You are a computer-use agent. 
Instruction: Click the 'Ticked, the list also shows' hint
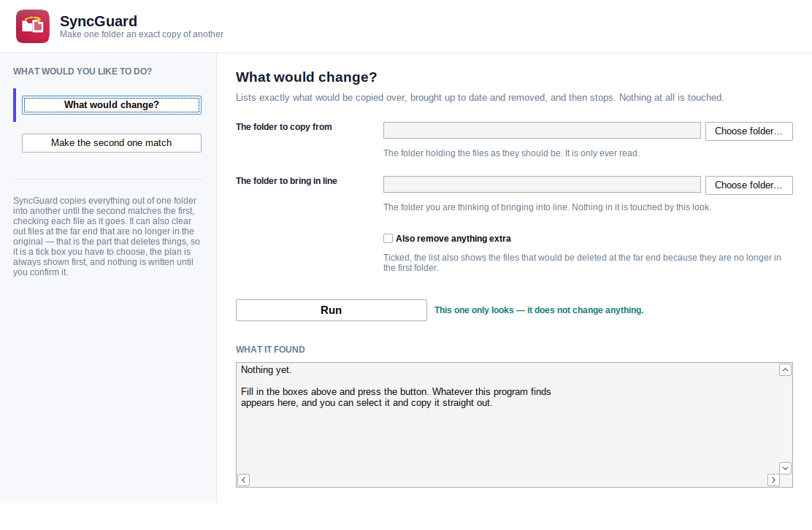click(582, 262)
